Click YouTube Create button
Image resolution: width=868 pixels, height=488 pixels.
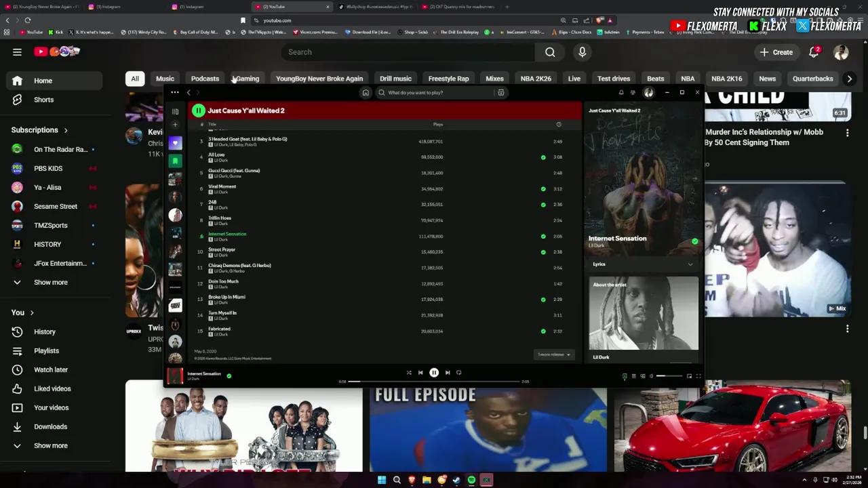click(x=776, y=52)
